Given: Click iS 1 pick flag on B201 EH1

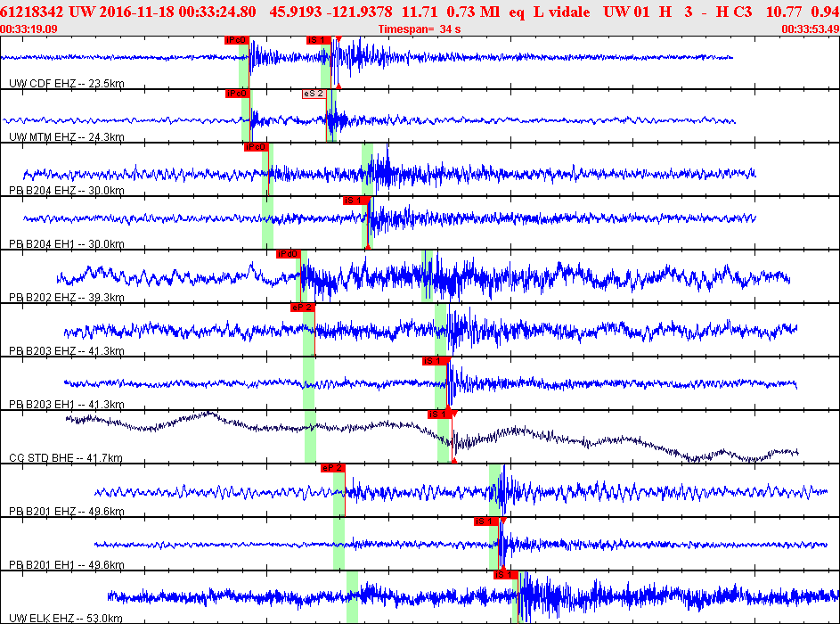Looking at the screenshot, I should 486,521.
